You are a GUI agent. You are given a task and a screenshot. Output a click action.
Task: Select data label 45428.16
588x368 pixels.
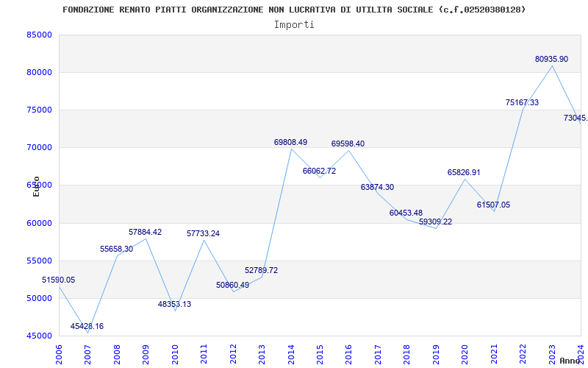(87, 326)
